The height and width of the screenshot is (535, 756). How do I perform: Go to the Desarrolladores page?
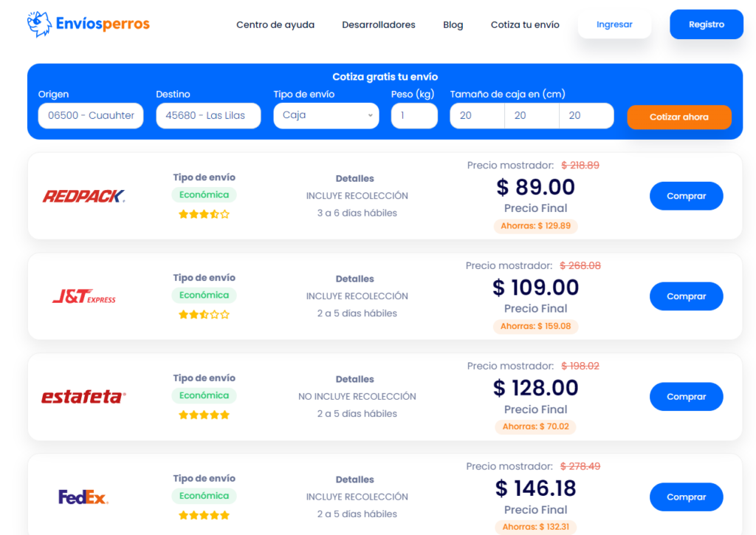(379, 25)
